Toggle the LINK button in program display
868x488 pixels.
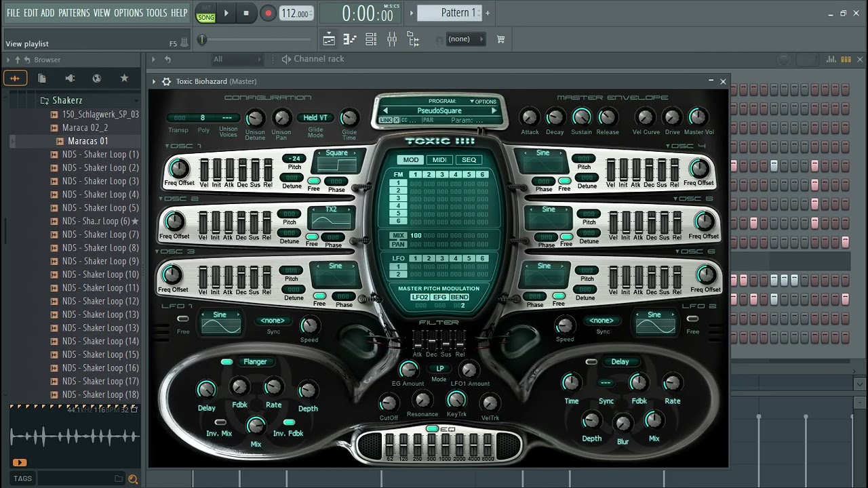[385, 120]
